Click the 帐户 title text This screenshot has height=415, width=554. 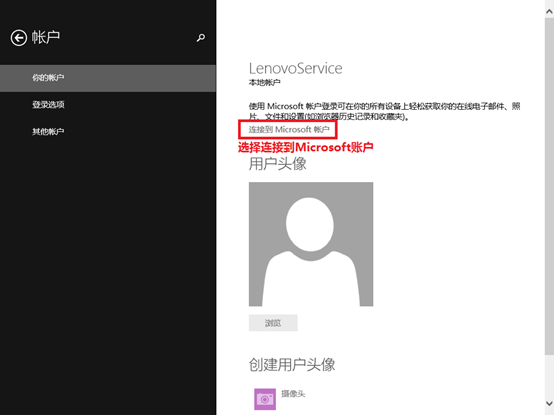coord(46,37)
